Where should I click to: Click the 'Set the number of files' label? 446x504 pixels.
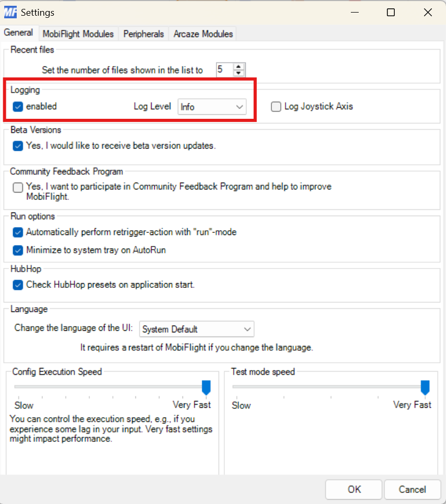click(x=122, y=70)
